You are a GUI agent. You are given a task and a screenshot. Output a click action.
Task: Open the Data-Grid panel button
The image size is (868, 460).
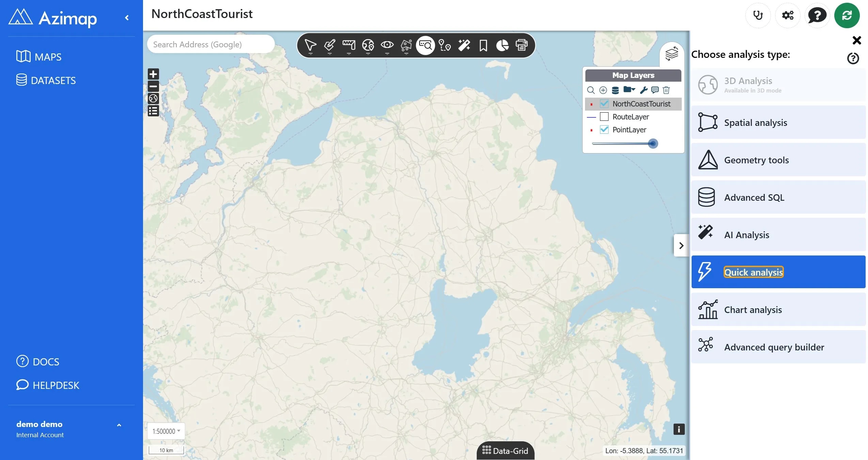click(505, 450)
